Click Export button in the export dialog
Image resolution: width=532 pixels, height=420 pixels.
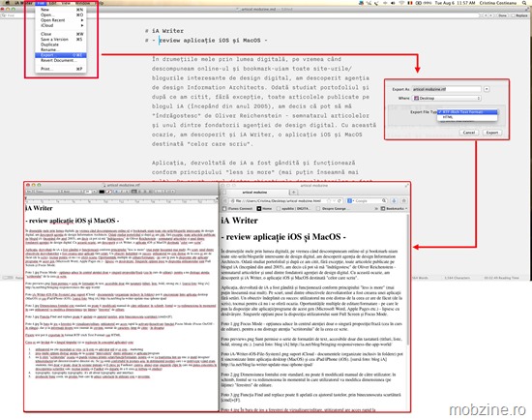click(492, 133)
